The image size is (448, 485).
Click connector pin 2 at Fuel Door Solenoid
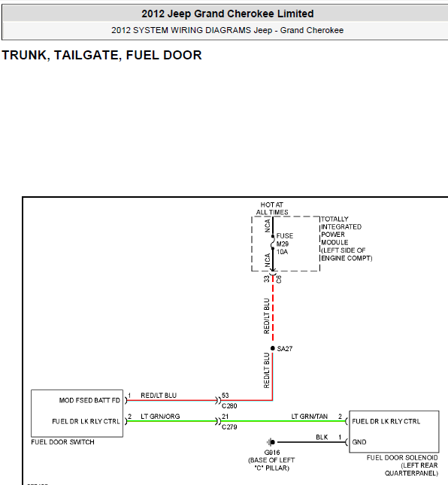[x=346, y=421]
